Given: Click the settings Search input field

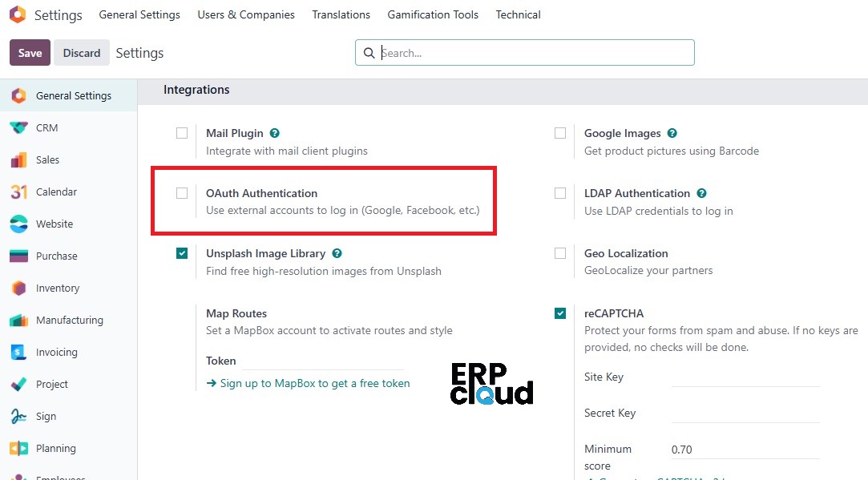Looking at the screenshot, I should click(x=533, y=53).
